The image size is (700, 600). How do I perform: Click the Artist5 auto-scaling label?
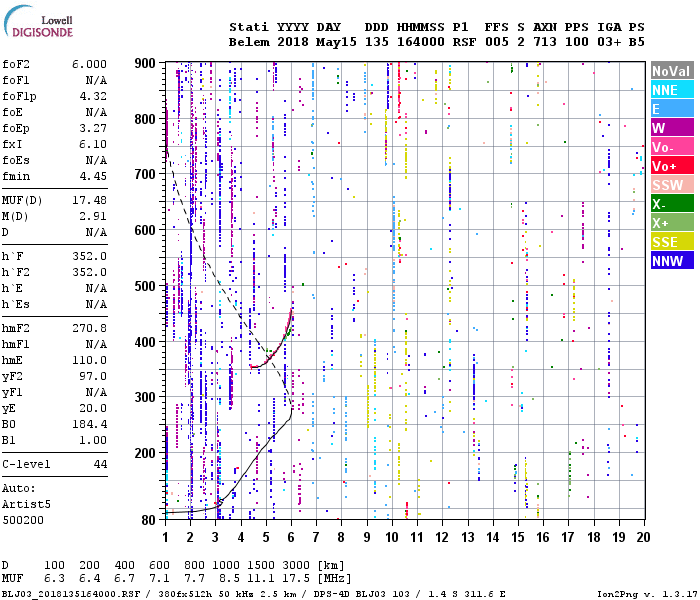point(26,504)
